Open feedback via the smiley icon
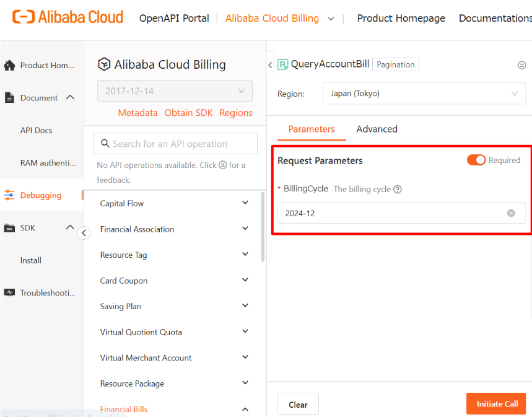 pos(522,64)
